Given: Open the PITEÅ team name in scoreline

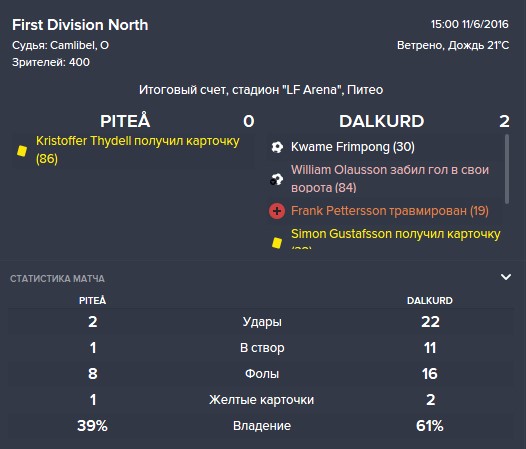Looking at the screenshot, I should [x=125, y=121].
